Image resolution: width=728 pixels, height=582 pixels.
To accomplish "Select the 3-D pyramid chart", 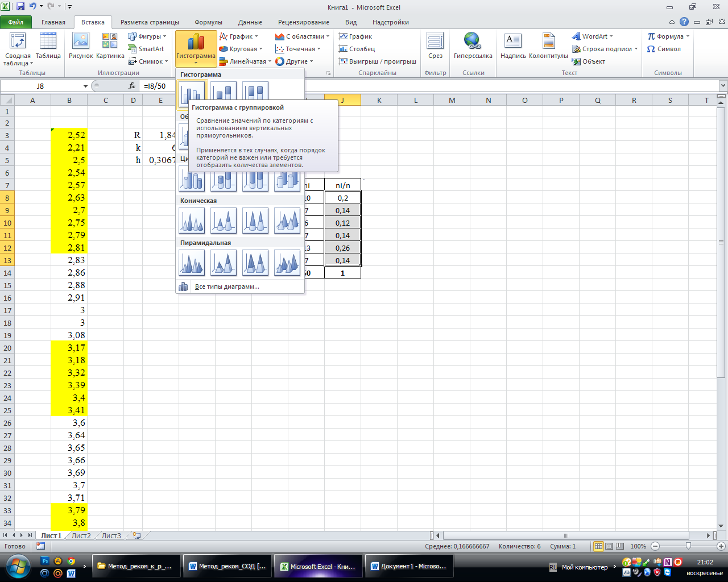I will pos(287,263).
